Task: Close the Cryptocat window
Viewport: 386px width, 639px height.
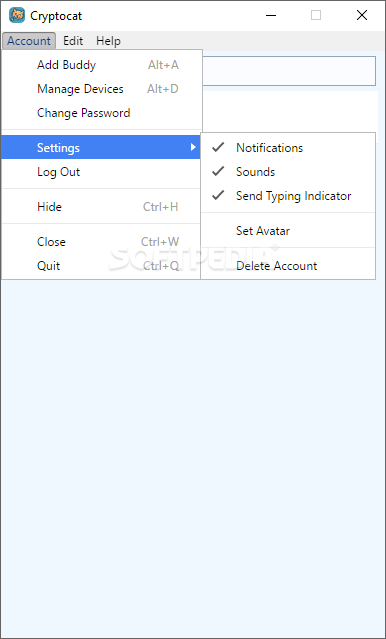Action: [x=362, y=15]
